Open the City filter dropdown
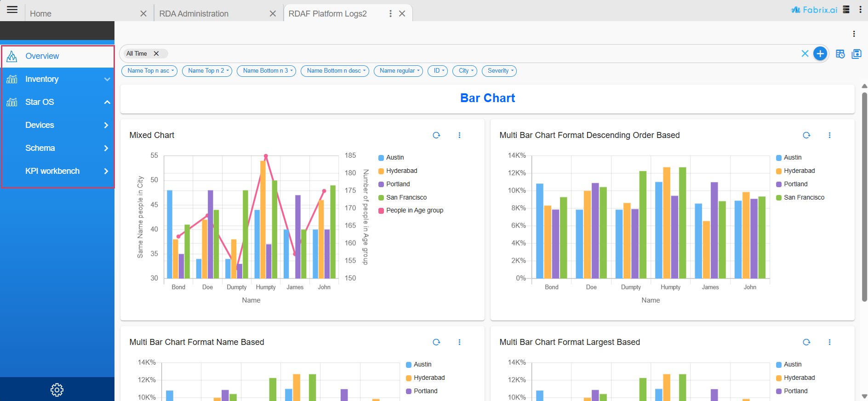 [x=465, y=71]
